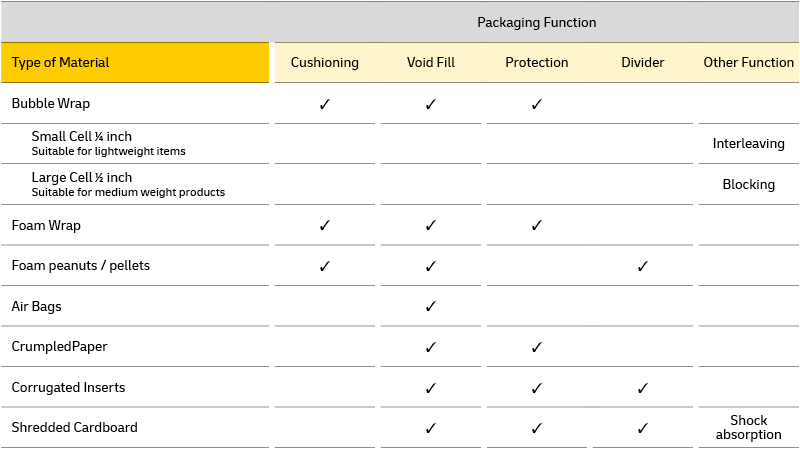Click the Foam peanuts Divider checkmark
The image size is (800, 450).
click(x=642, y=266)
